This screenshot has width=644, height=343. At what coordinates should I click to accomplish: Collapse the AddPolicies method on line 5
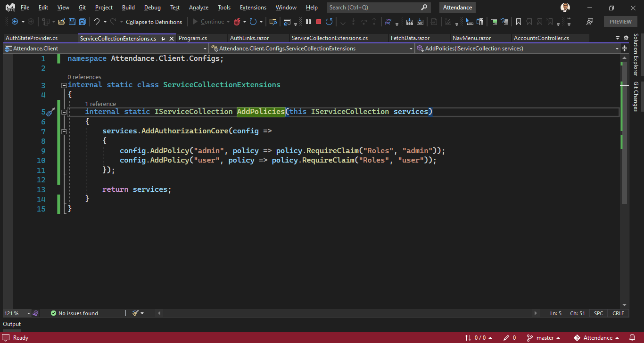point(64,111)
